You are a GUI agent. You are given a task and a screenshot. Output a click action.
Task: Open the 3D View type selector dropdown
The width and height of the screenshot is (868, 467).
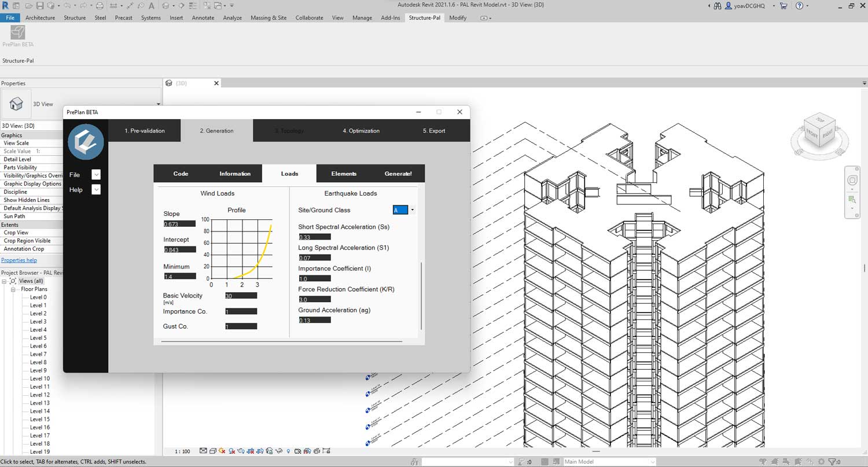(159, 105)
